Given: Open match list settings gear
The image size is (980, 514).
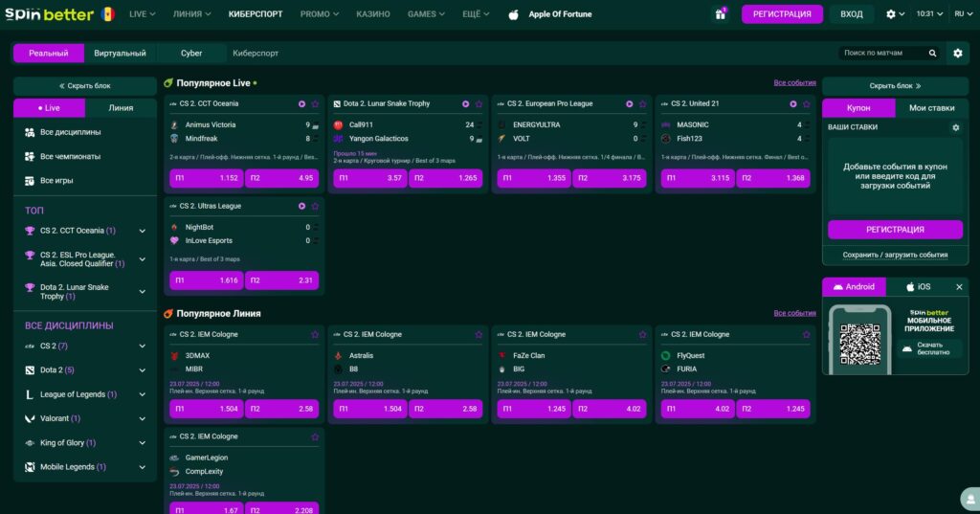Looking at the screenshot, I should [x=958, y=54].
